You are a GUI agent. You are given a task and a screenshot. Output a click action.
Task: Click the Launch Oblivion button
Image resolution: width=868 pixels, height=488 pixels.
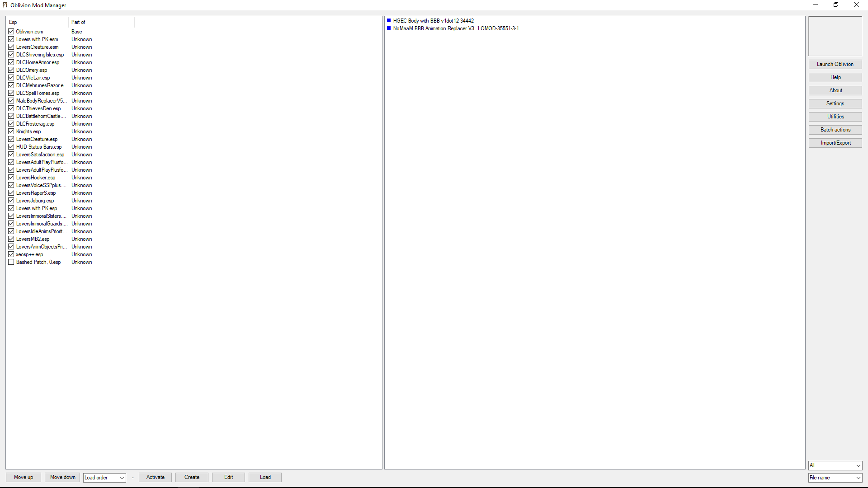(835, 64)
